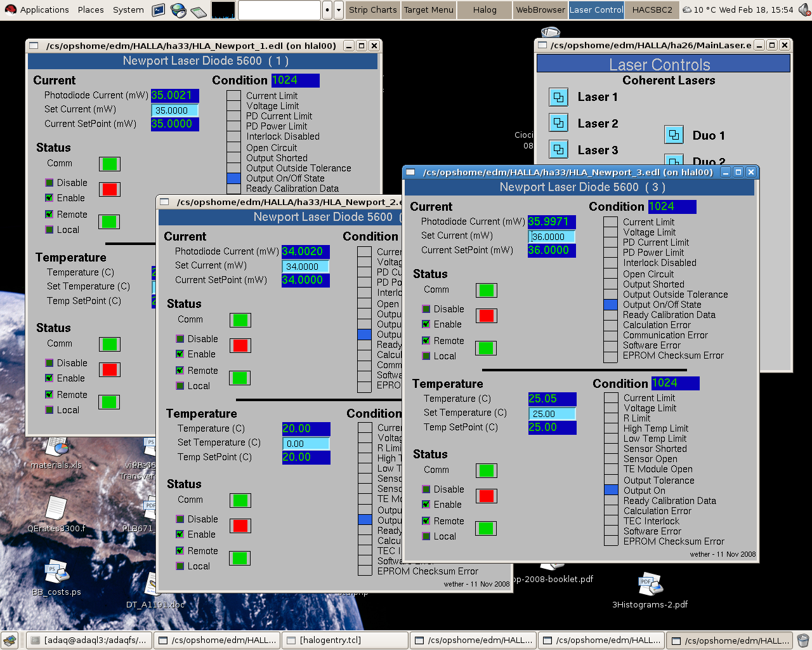Click Photodiode Current value 35.0021 in Newport 1

[x=175, y=95]
